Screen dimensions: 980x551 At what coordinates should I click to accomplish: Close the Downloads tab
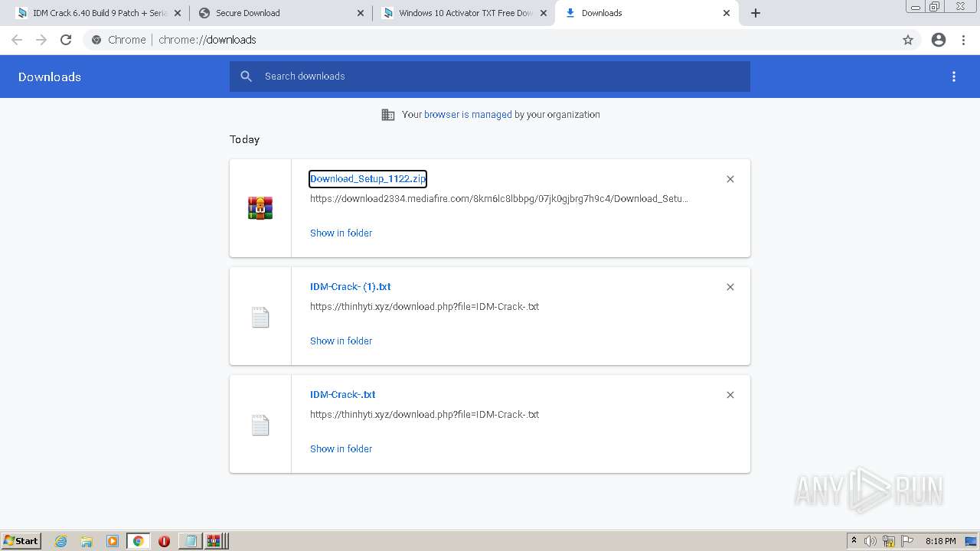tap(727, 13)
